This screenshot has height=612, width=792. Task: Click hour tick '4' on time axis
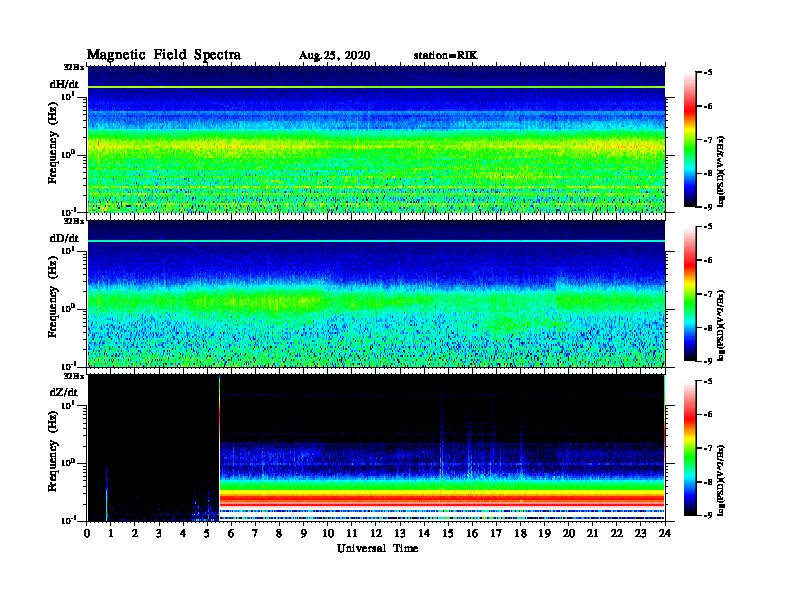pyautogui.click(x=183, y=533)
